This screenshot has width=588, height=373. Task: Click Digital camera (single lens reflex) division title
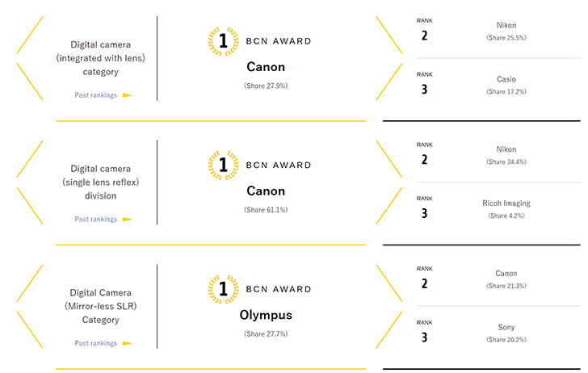100,182
